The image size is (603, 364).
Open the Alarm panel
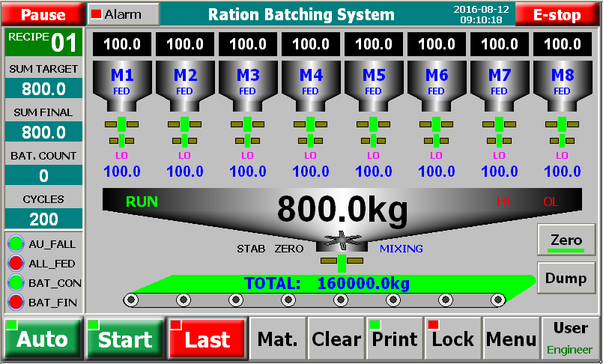pyautogui.click(x=123, y=14)
